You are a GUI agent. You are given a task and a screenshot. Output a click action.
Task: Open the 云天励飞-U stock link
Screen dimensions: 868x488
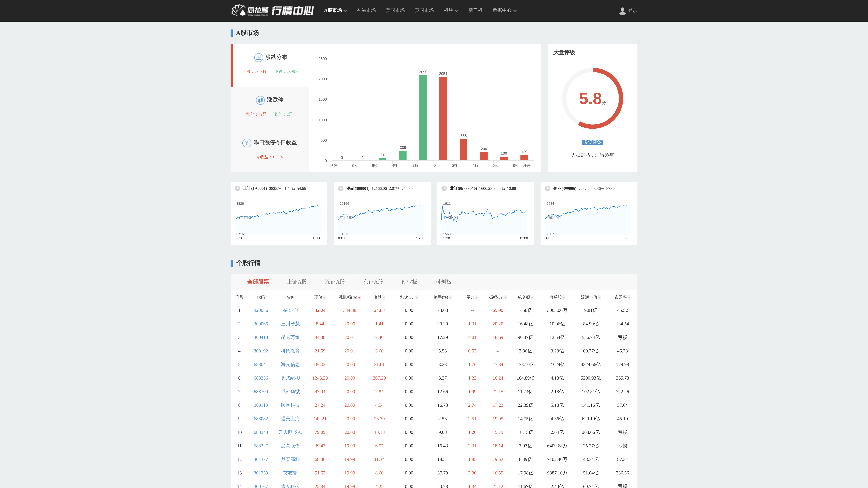tap(290, 432)
